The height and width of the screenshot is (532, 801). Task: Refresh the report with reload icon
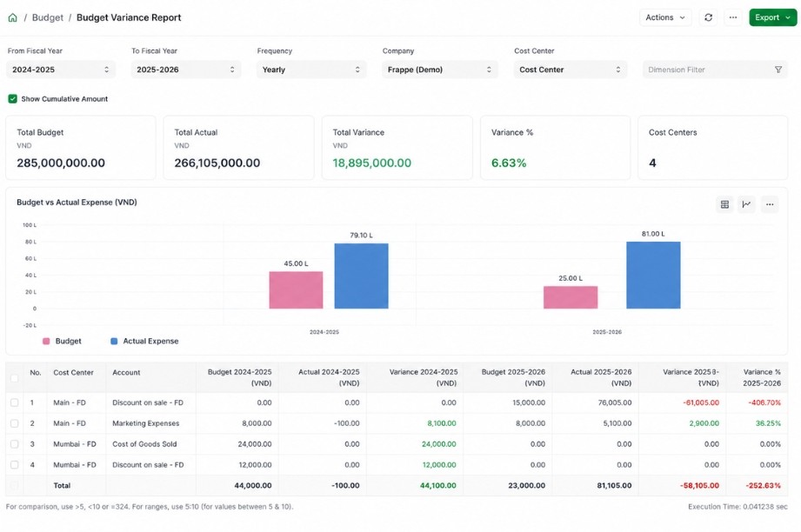[x=708, y=17]
